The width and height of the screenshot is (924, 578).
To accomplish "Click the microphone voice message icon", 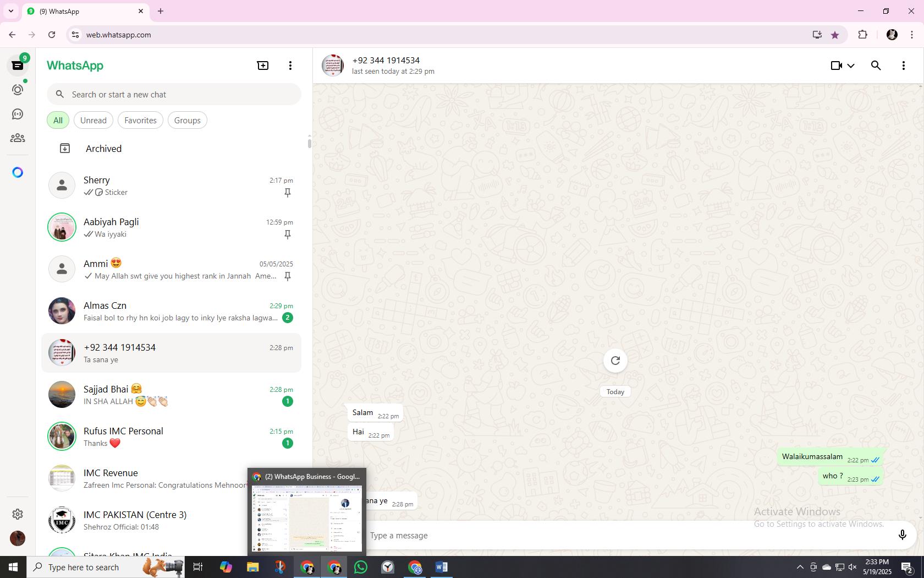I will click(903, 535).
